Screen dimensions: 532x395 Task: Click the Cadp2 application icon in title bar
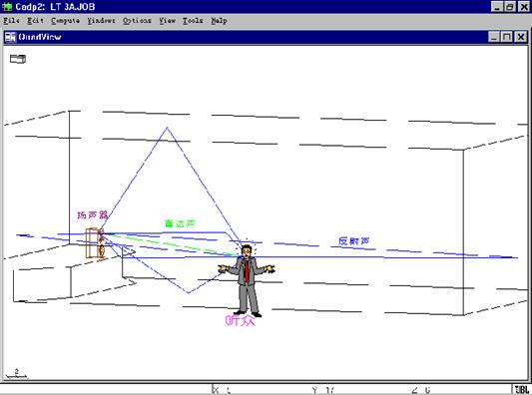(x=7, y=6)
